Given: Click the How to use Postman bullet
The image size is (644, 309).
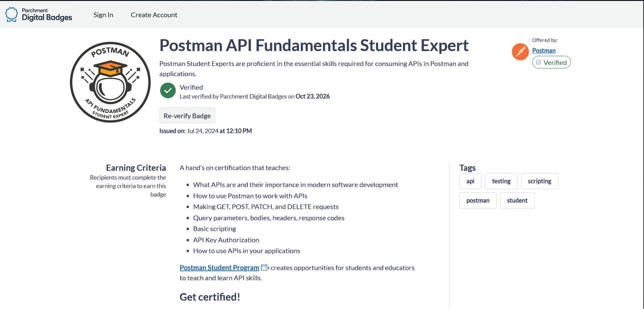Looking at the screenshot, I should (250, 196).
